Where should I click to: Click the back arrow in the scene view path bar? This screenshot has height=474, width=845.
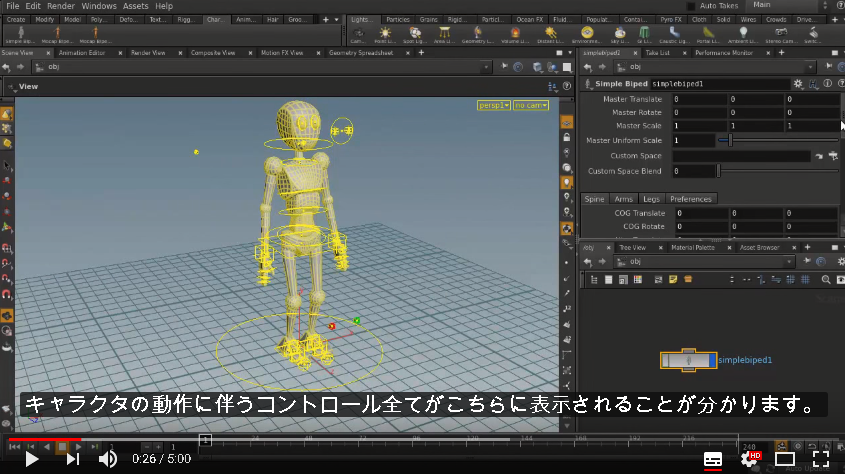(6, 67)
